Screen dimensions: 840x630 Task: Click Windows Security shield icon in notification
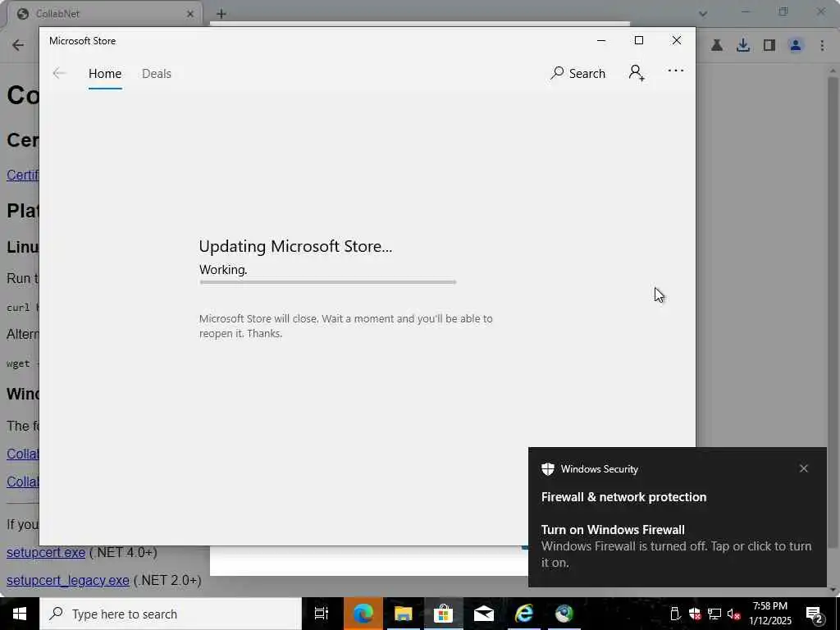tap(547, 468)
